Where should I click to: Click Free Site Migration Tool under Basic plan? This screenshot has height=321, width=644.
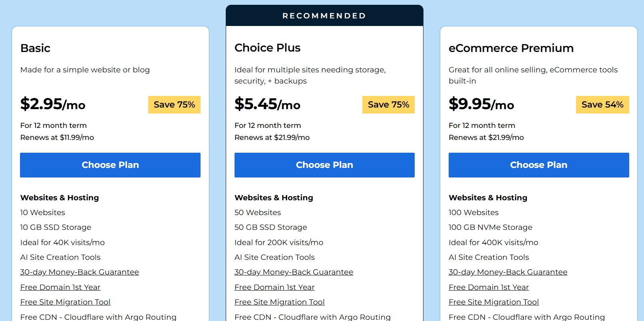coord(65,302)
